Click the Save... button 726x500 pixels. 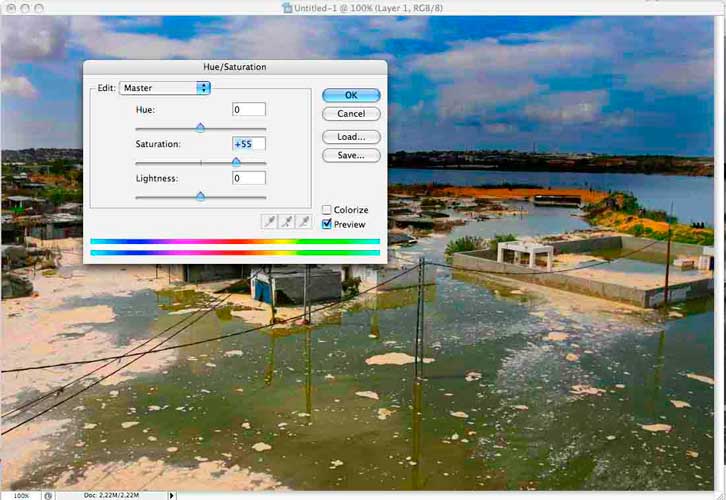coord(351,155)
